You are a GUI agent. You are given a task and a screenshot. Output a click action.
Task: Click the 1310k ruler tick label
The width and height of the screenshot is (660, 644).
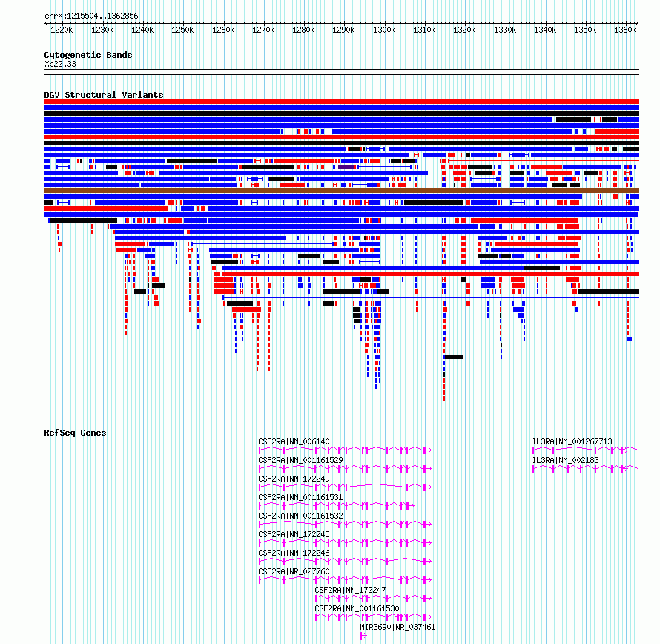click(x=424, y=30)
